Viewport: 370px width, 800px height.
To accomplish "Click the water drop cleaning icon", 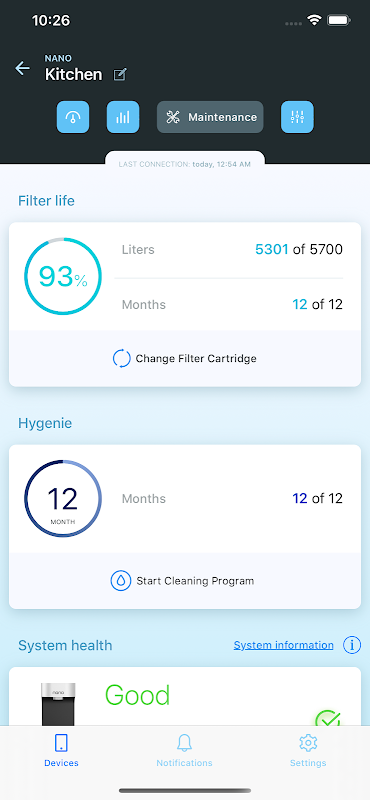I will pos(120,581).
